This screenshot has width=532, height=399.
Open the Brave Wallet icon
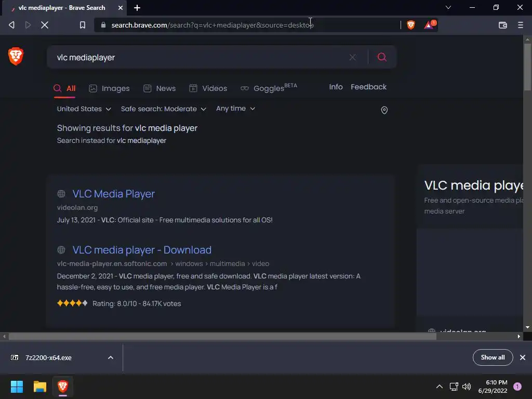[x=503, y=25]
